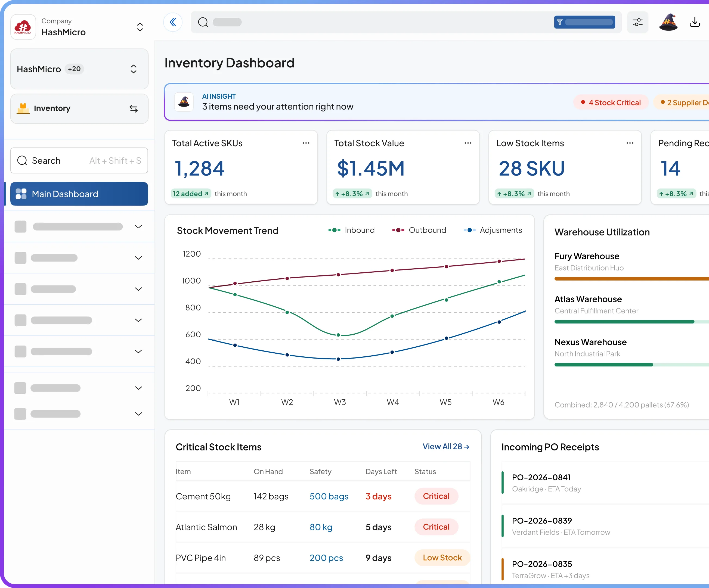Open Total Stock Value more options menu
The image size is (709, 588).
tap(468, 143)
